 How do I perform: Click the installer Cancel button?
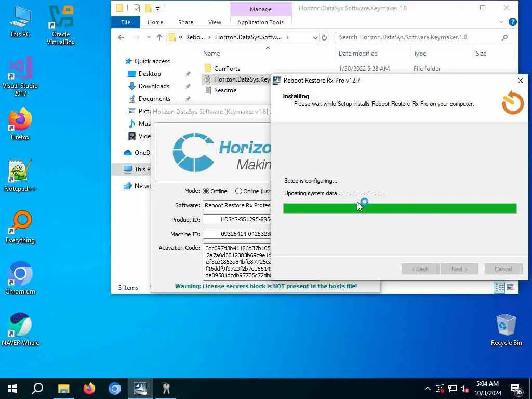pos(503,269)
